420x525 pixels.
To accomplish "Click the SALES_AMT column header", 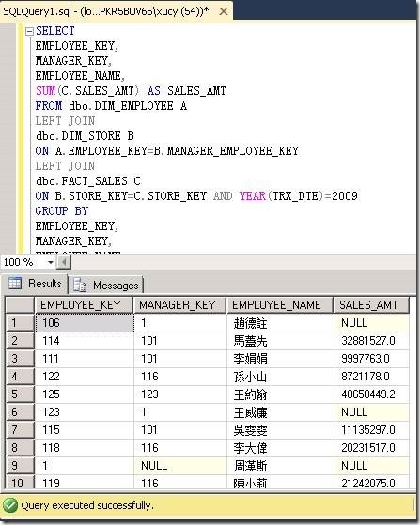I will (371, 305).
